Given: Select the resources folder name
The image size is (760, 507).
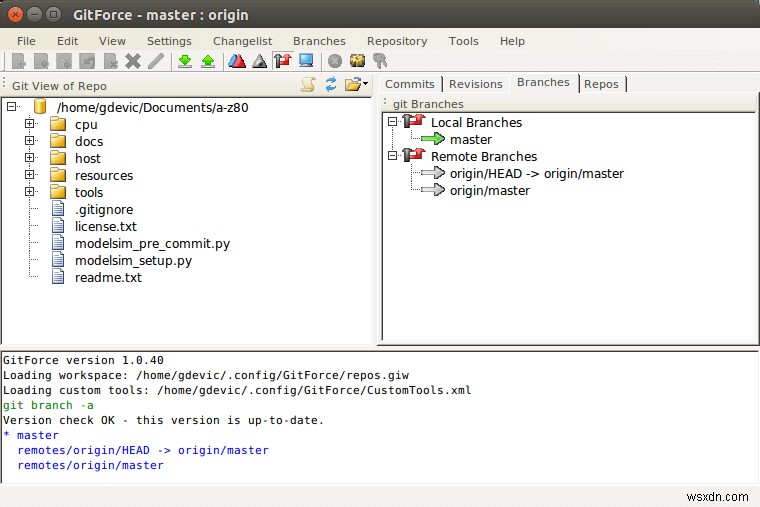Looking at the screenshot, I should 104,175.
